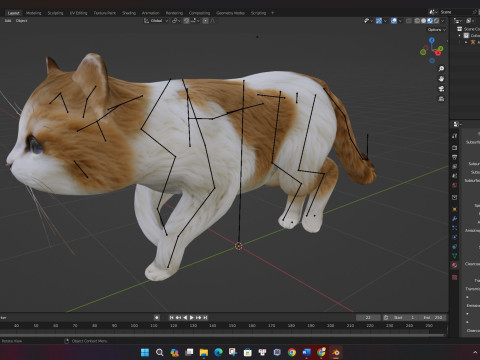
Task: Switch to the Sculpting workspace tab
Action: point(55,13)
